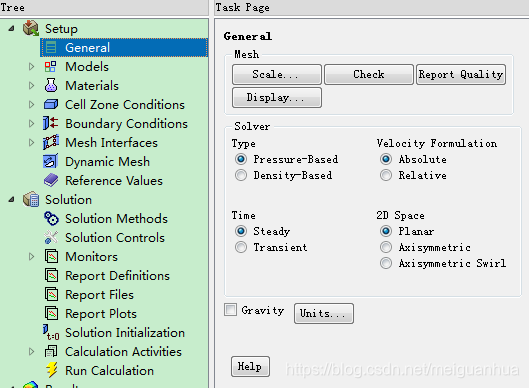Expand the Cell Zone Conditions node
The width and height of the screenshot is (529, 388).
tap(31, 105)
